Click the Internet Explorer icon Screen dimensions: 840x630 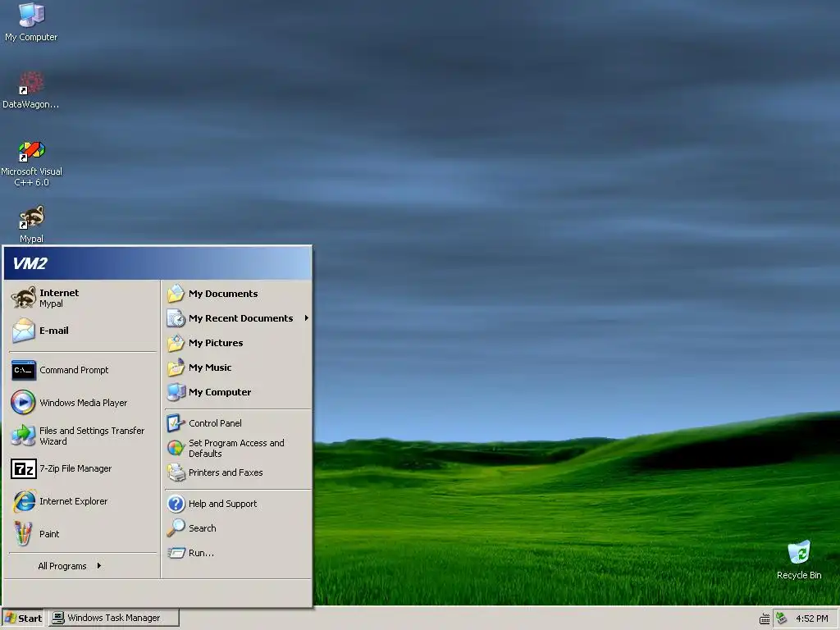pyautogui.click(x=24, y=501)
